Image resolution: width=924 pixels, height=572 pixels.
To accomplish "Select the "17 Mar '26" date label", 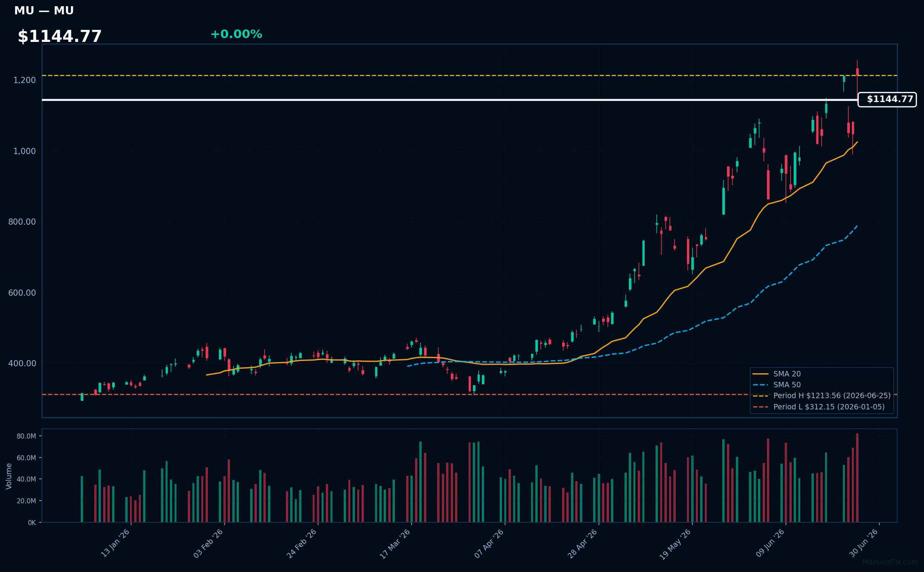I will pos(395,543).
